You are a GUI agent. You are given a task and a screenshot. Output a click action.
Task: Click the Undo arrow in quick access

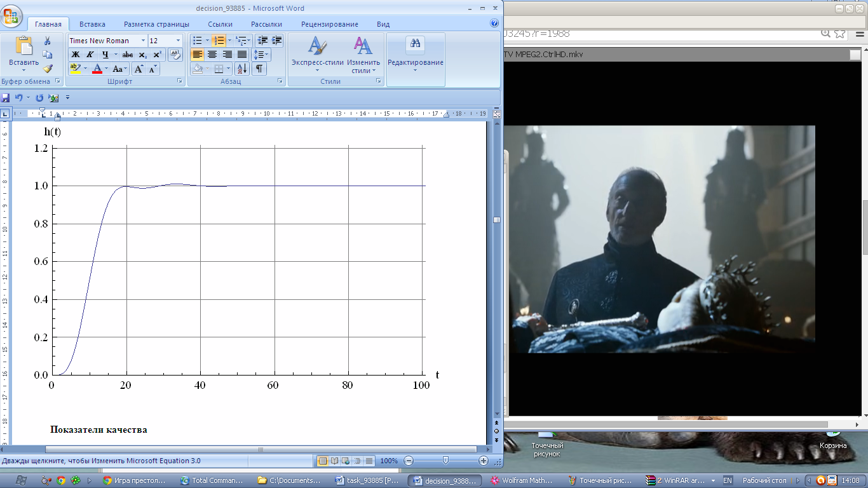pyautogui.click(x=18, y=98)
